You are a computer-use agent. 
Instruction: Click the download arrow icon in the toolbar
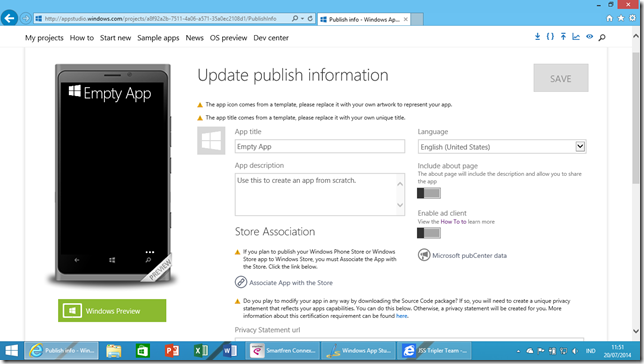537,37
